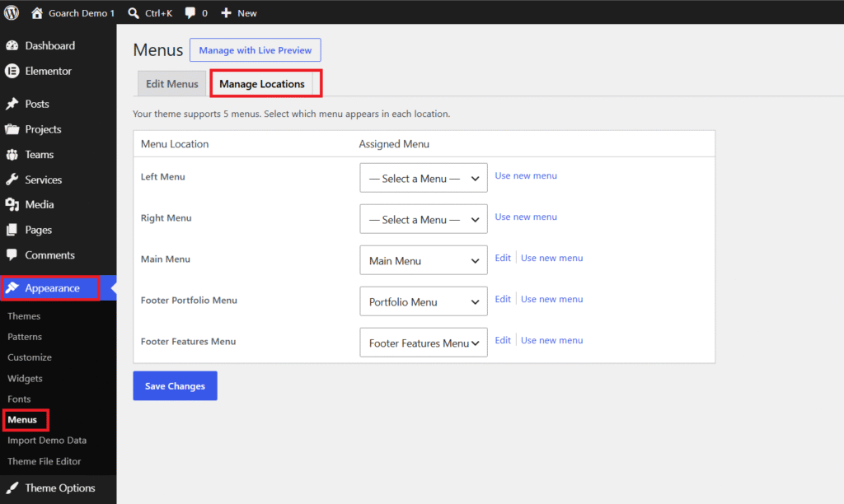Viewport: 844px width, 504px height.
Task: Click the Teams group icon
Action: pyautogui.click(x=12, y=154)
